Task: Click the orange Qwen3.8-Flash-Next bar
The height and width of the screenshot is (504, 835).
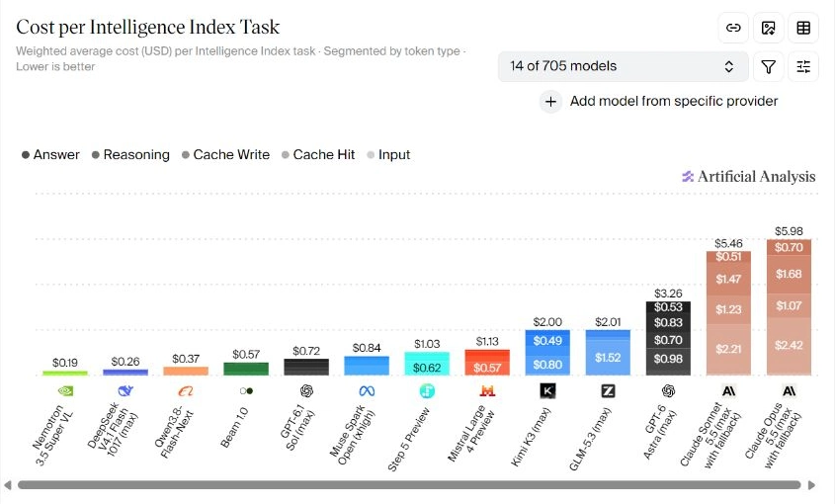Action: click(x=186, y=371)
